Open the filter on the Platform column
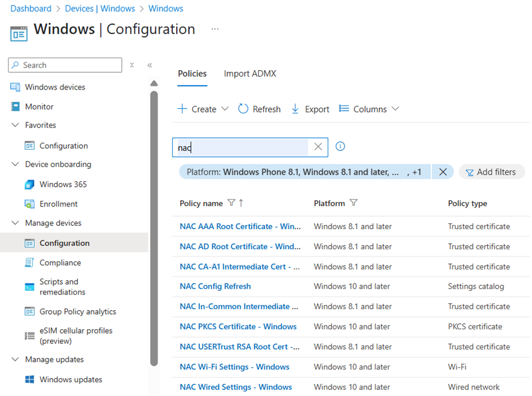 click(x=354, y=203)
